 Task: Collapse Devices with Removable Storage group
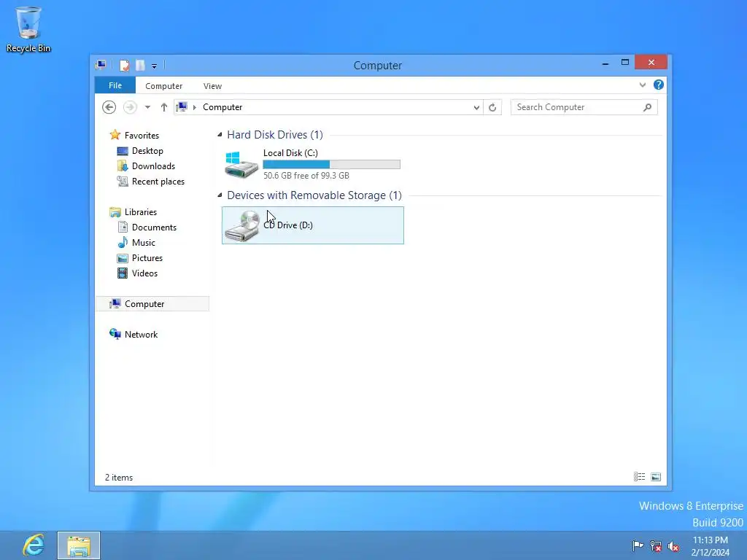point(220,195)
